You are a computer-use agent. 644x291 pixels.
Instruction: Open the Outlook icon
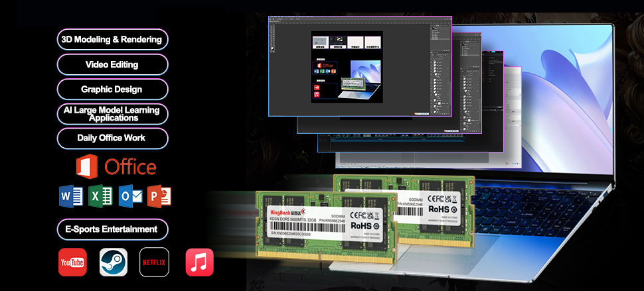click(x=130, y=196)
